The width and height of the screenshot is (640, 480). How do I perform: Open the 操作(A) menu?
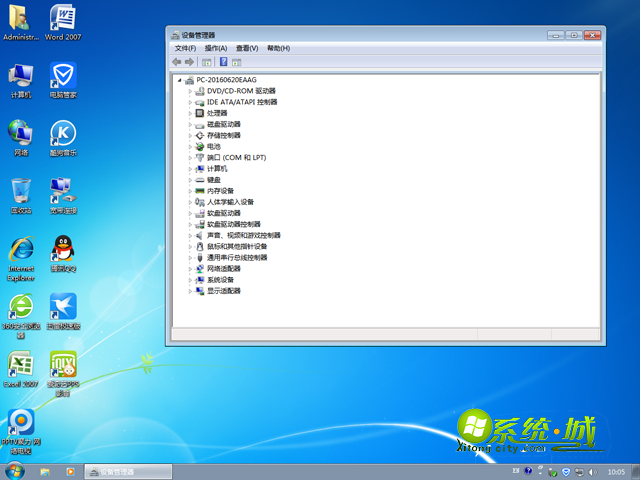pyautogui.click(x=216, y=49)
